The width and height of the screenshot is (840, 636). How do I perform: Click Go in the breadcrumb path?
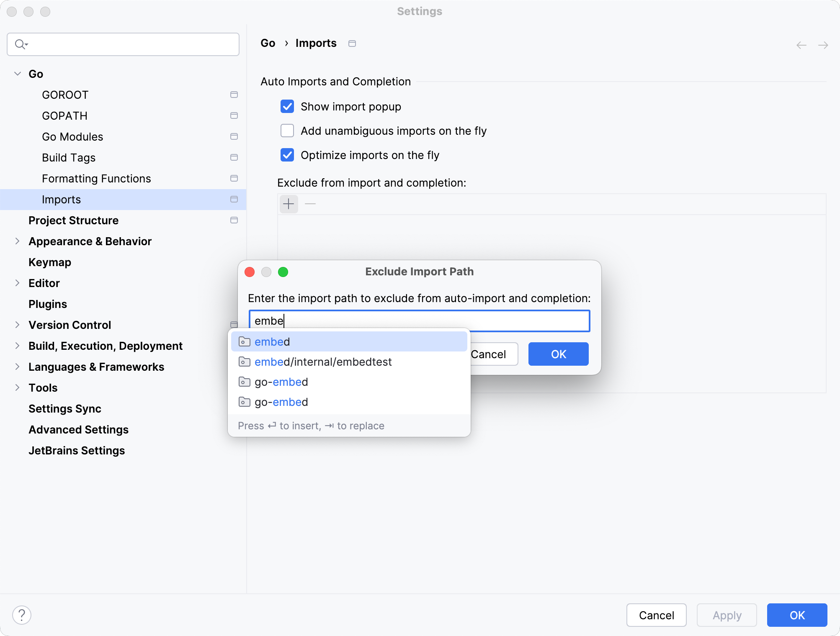pos(268,43)
